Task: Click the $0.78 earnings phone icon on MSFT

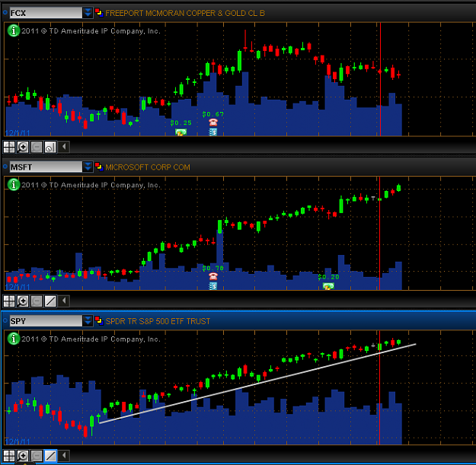Action: click(213, 276)
